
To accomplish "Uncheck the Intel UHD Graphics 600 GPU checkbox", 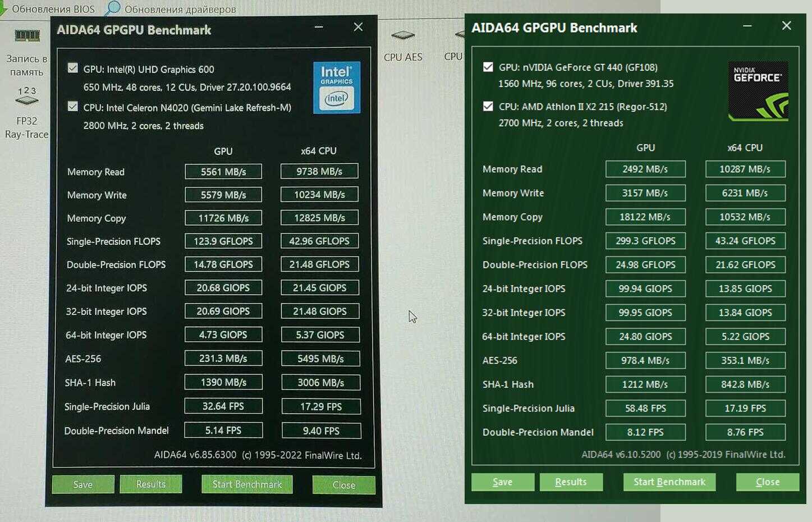I will [73, 68].
